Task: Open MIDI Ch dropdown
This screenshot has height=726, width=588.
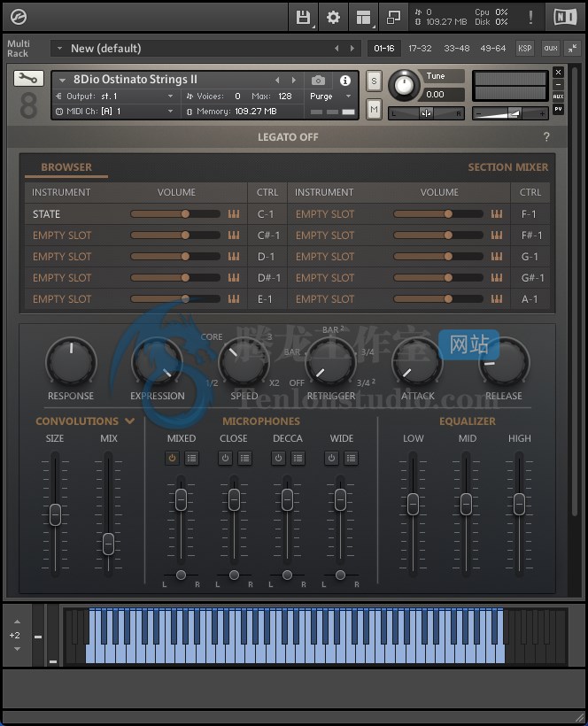Action: pos(115,112)
